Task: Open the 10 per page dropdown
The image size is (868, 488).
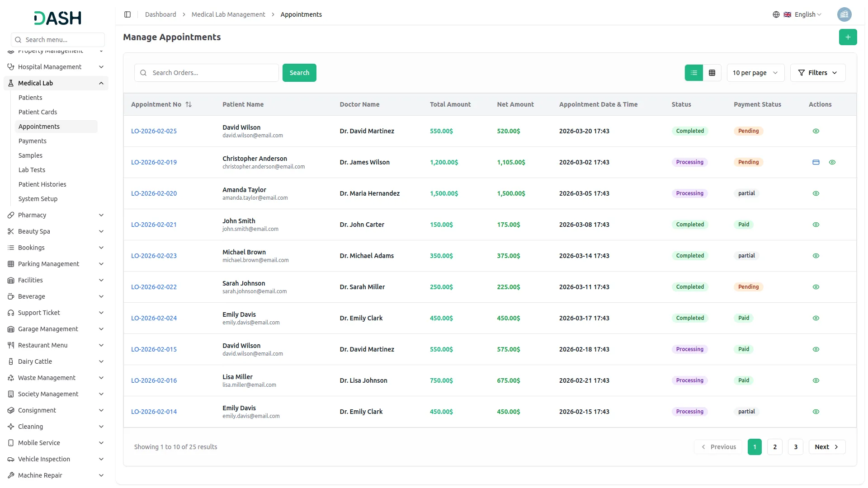Action: click(755, 73)
